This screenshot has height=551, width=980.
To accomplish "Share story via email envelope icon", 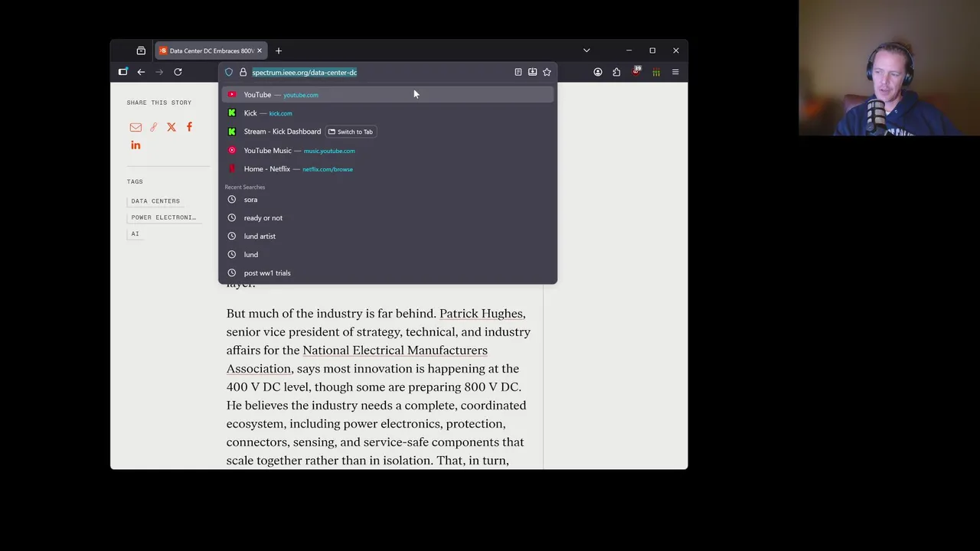I will coord(136,127).
